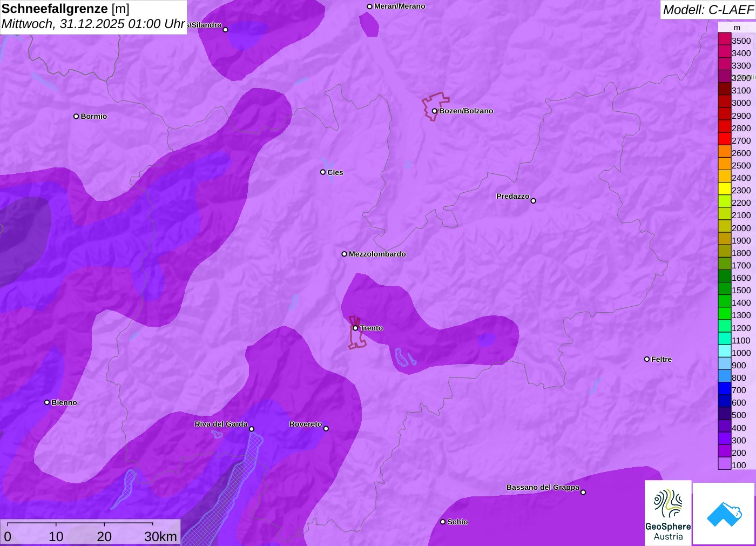This screenshot has height=546, width=756.
Task: Click the Meran/Merano city marker
Action: (x=369, y=6)
